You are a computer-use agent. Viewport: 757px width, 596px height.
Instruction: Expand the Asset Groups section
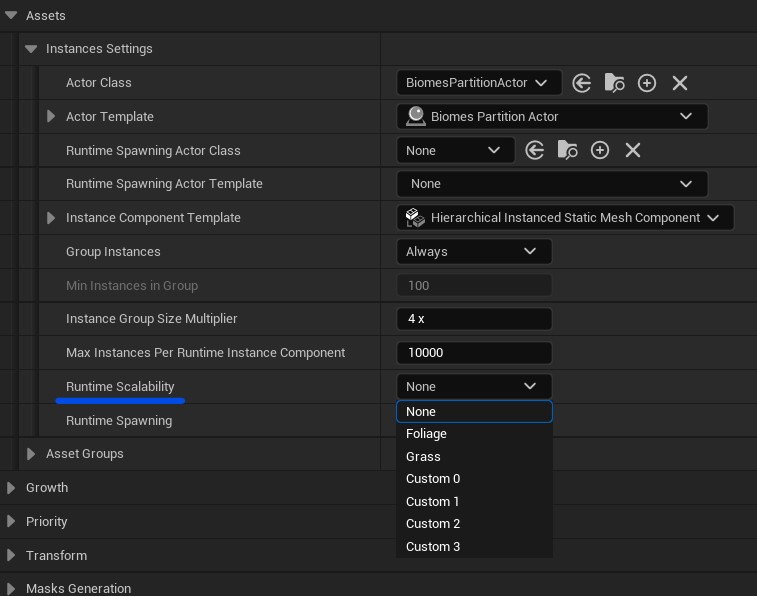pos(31,454)
